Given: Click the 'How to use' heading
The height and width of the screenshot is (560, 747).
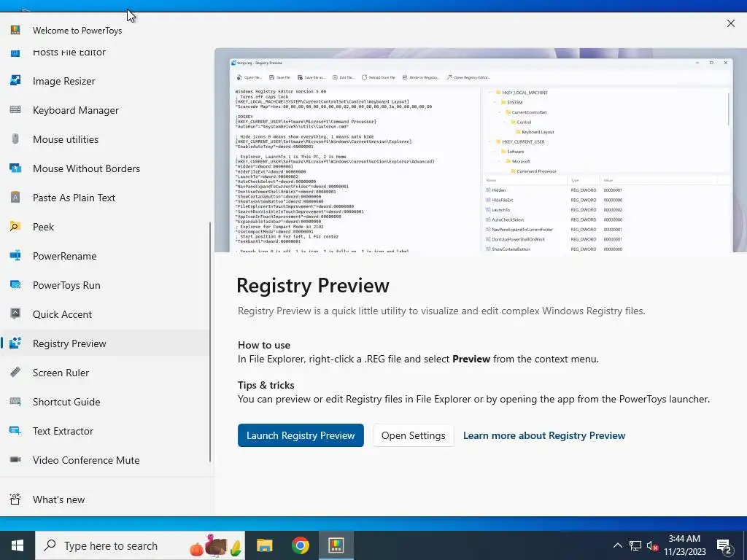Looking at the screenshot, I should [264, 345].
